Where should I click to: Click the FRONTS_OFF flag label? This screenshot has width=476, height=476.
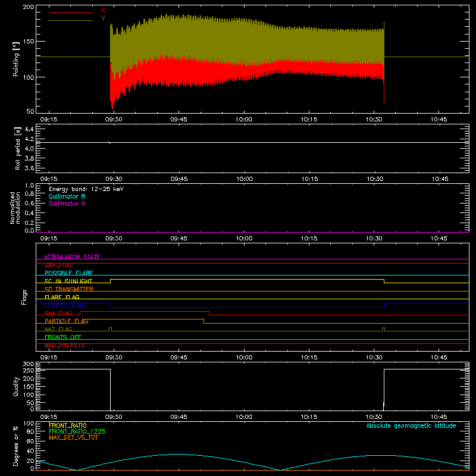(63, 337)
